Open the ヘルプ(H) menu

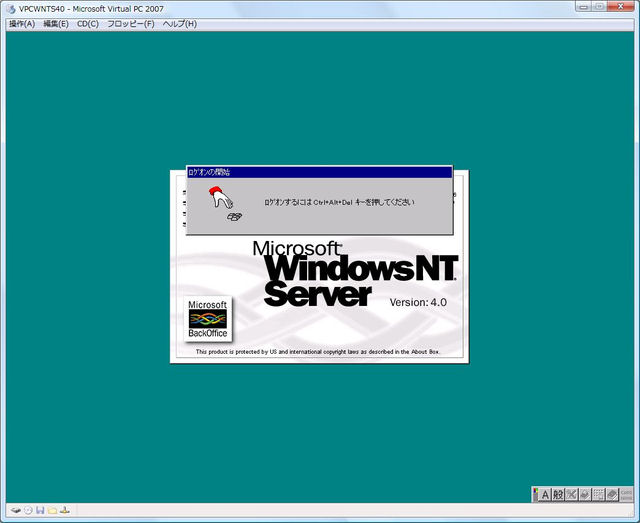click(180, 24)
